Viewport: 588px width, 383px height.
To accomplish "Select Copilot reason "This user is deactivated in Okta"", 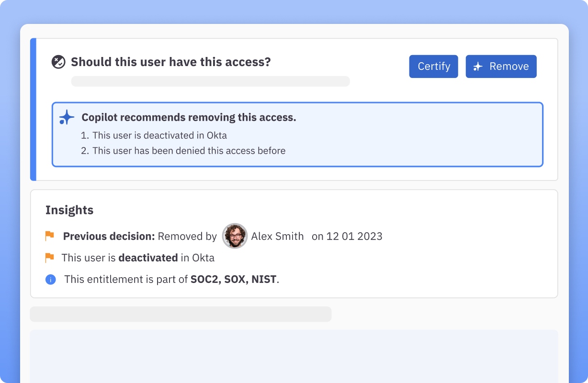I will point(159,135).
